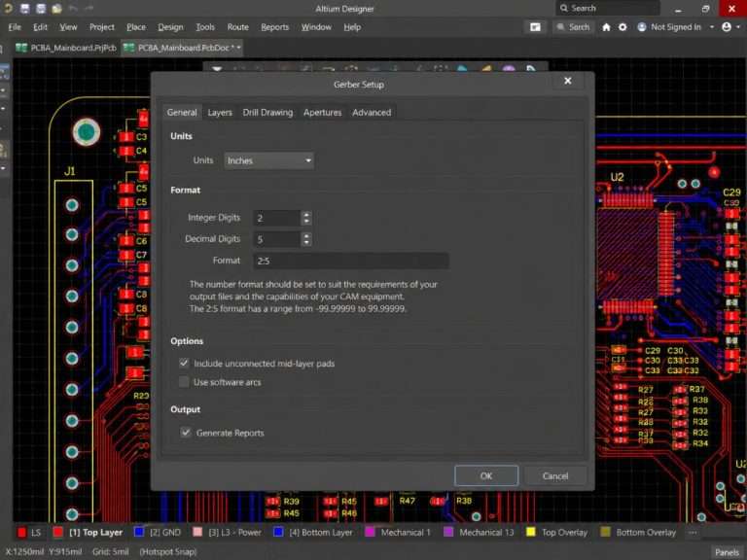This screenshot has height=560, width=747.
Task: Click the purple arc icon in active bar
Action: click(x=509, y=69)
